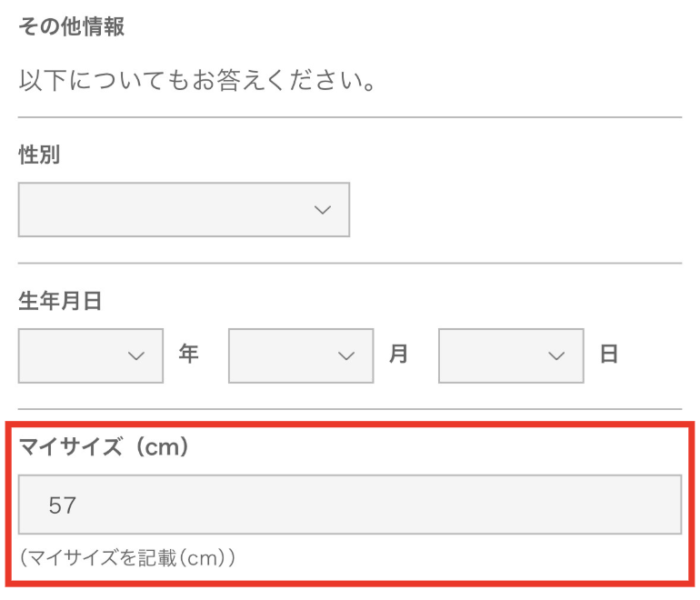Click the chevron arrow in year select
The height and width of the screenshot is (600, 700).
pos(136,355)
